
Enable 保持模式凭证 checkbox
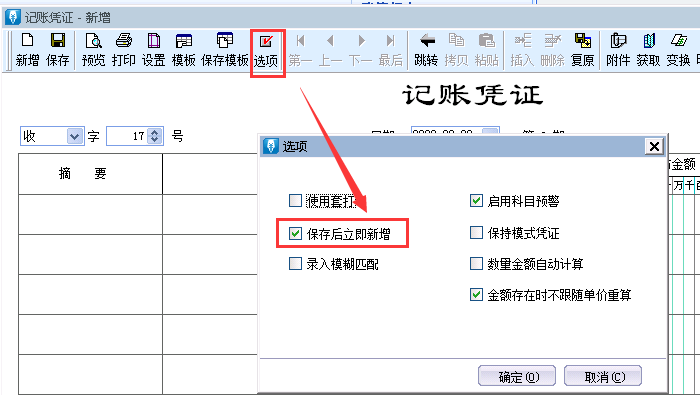point(476,233)
